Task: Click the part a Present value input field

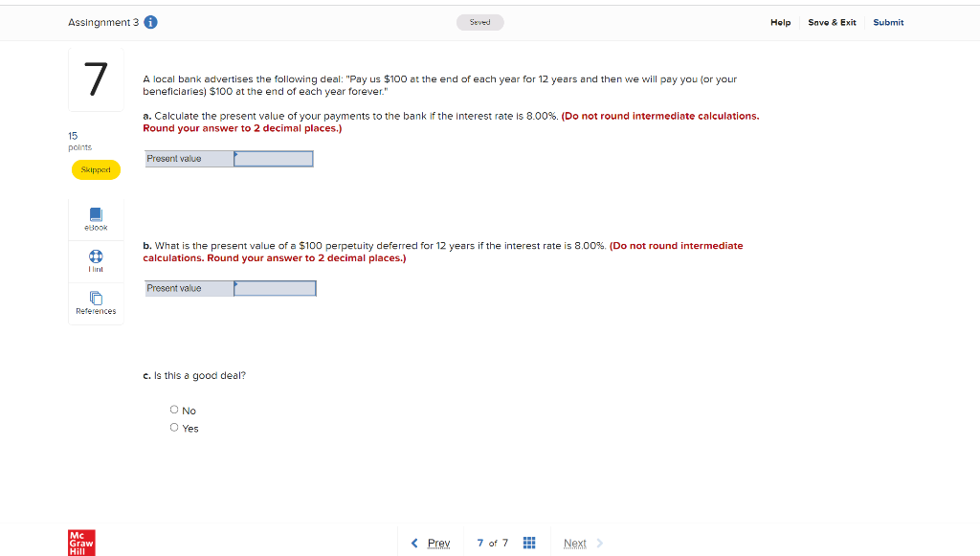Action: coord(276,158)
